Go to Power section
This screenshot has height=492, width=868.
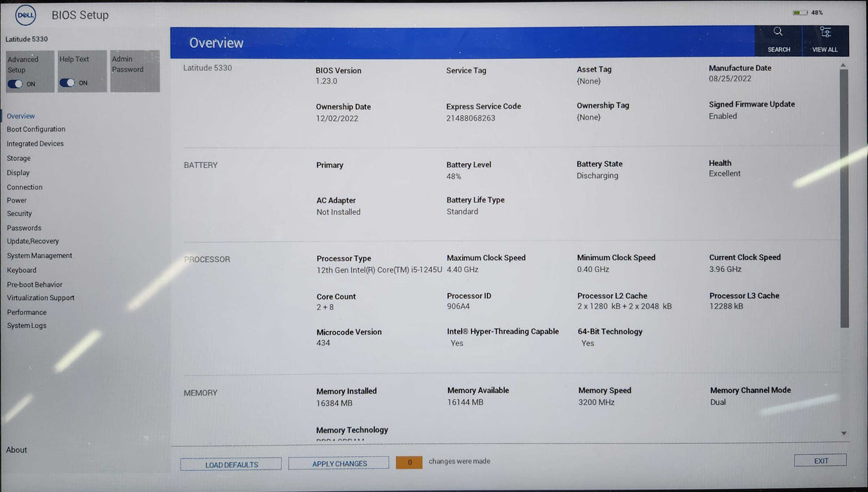pos(17,200)
